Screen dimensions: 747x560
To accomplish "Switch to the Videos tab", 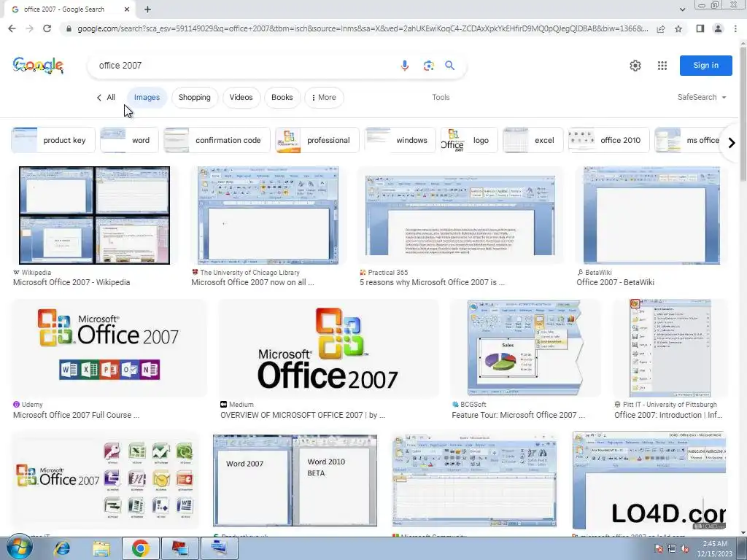I will pos(241,97).
